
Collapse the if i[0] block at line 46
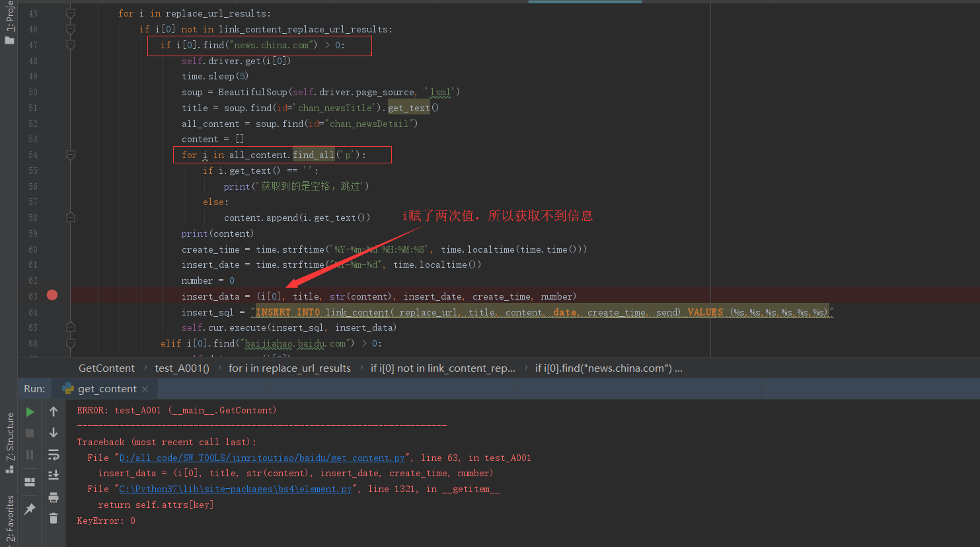[71, 29]
